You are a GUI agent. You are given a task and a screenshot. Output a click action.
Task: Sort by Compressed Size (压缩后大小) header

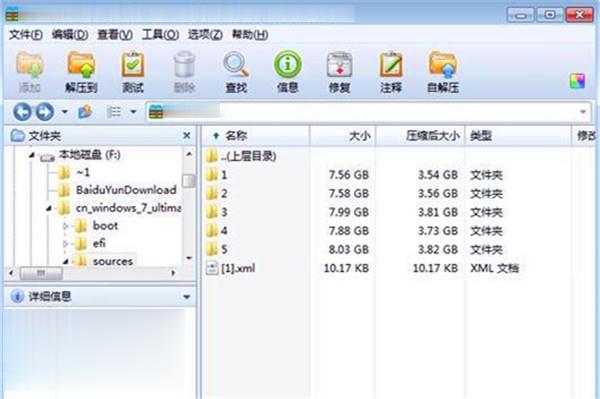click(x=420, y=135)
